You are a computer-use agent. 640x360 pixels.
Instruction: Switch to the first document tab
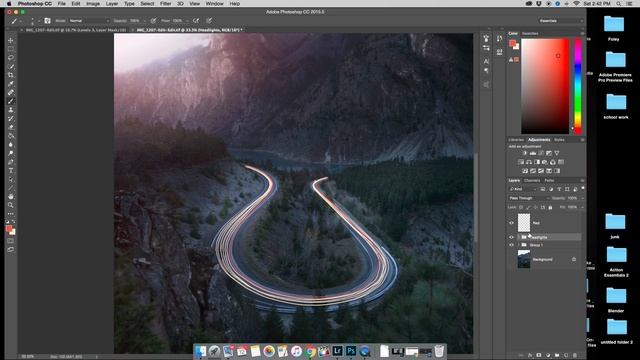[x=76, y=30]
